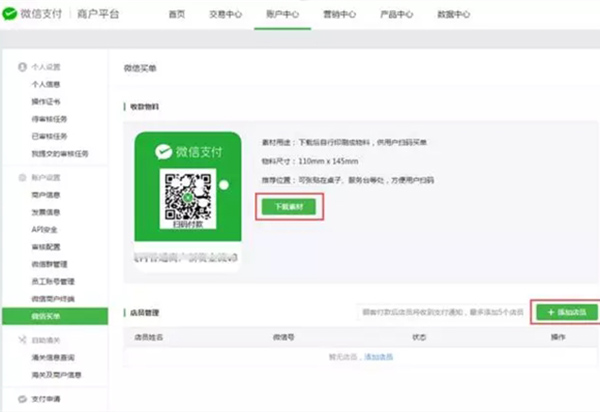600x412 pixels.
Task: Click the 扫码付款 caption under the QR code
Action: [188, 224]
